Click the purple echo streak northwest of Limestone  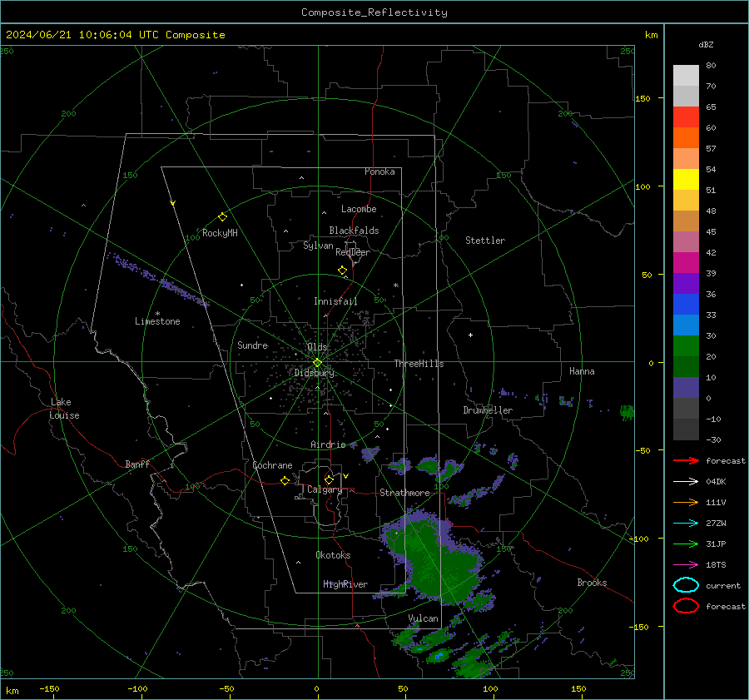[x=157, y=279]
